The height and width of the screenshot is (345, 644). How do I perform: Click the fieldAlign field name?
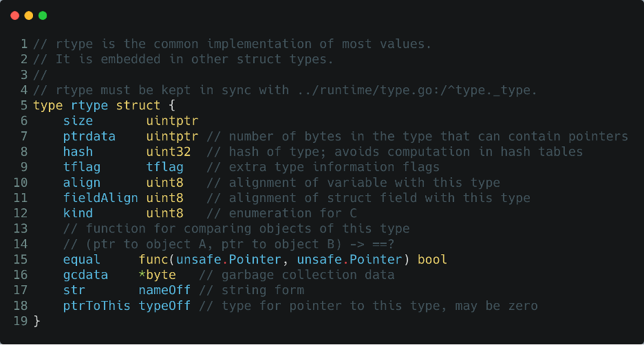pos(100,198)
